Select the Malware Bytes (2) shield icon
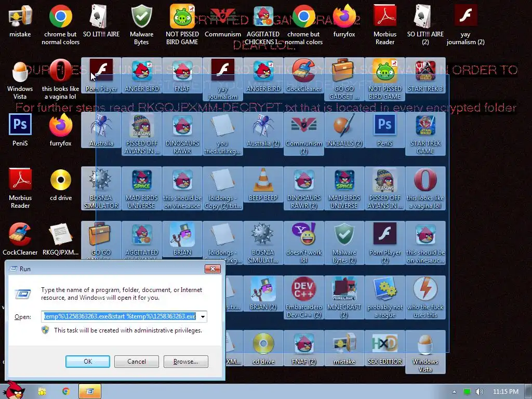The image size is (532, 399). (x=344, y=243)
